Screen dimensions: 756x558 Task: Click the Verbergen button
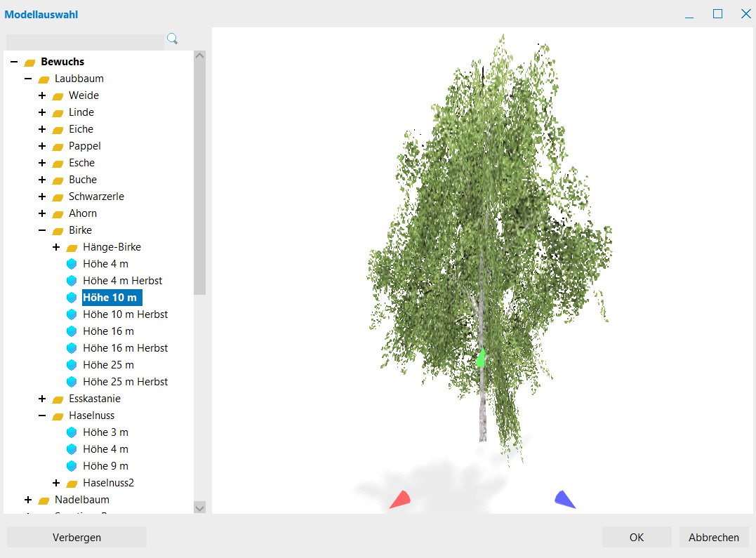[x=77, y=538]
